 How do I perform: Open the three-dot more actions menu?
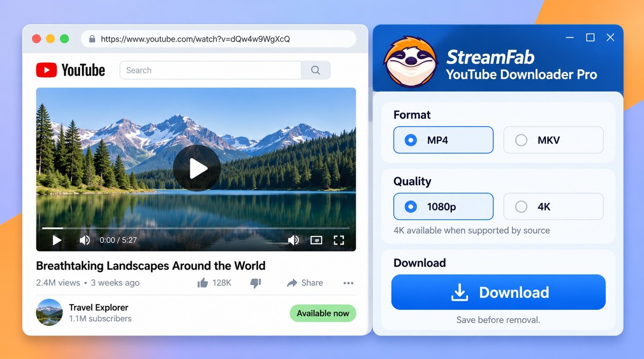coord(348,283)
